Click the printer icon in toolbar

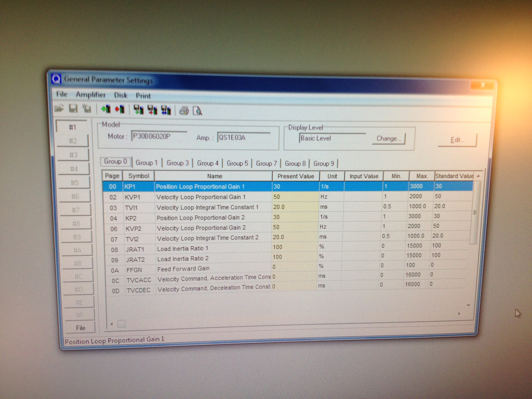[x=184, y=111]
